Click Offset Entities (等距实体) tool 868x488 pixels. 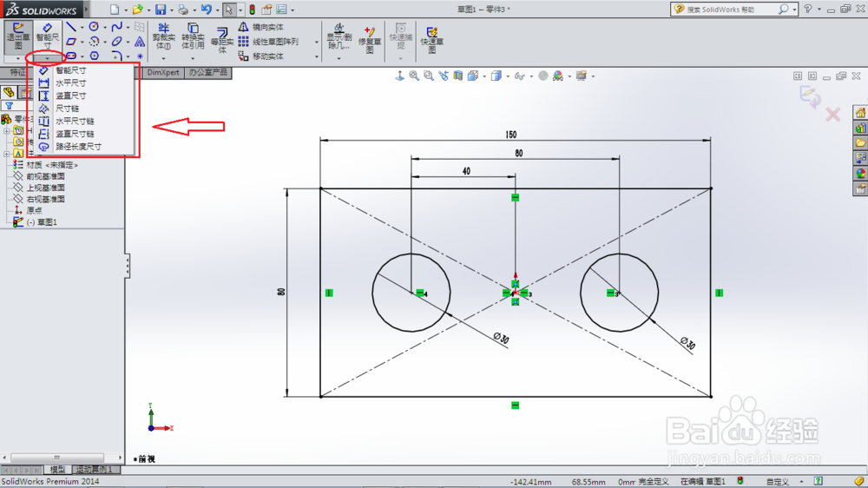tap(222, 40)
